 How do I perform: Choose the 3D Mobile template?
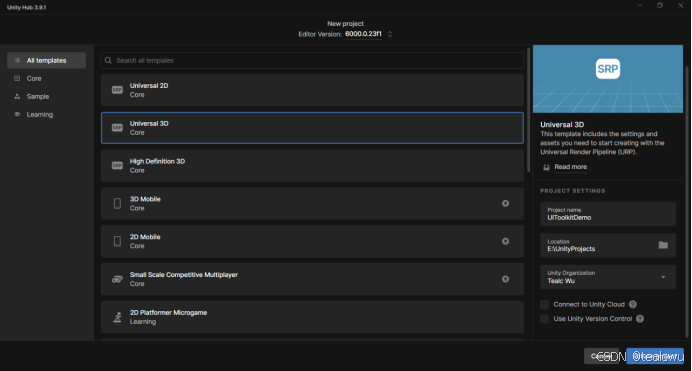click(x=312, y=204)
